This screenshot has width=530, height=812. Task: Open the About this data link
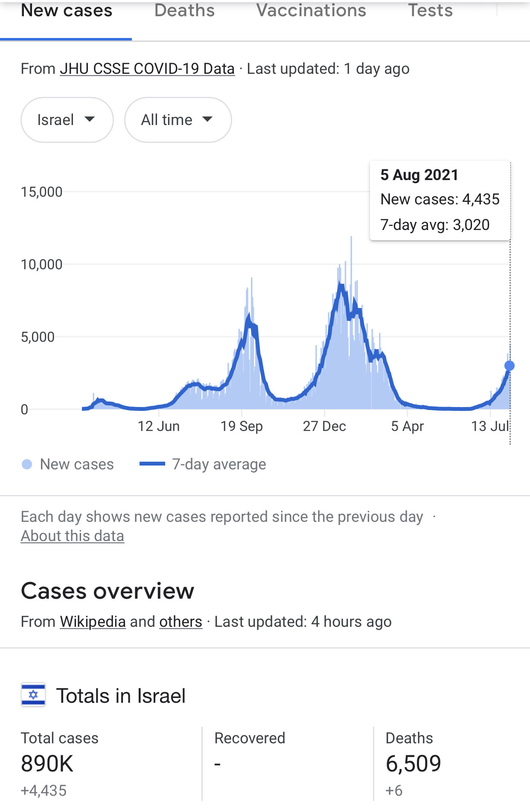pos(73,536)
